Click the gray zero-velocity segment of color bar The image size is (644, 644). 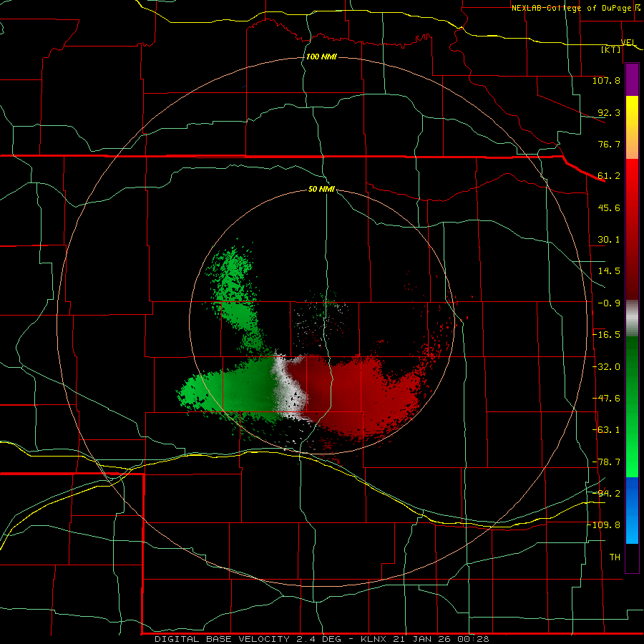632,318
